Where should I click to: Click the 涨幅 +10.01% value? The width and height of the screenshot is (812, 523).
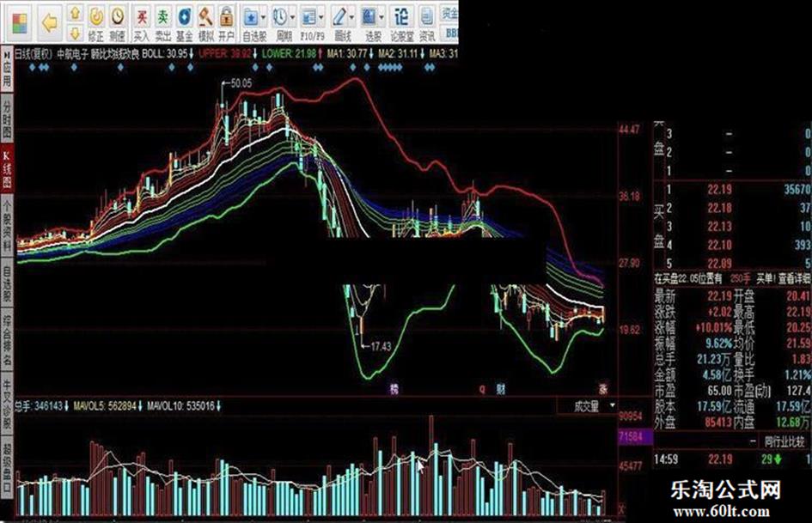tap(713, 327)
